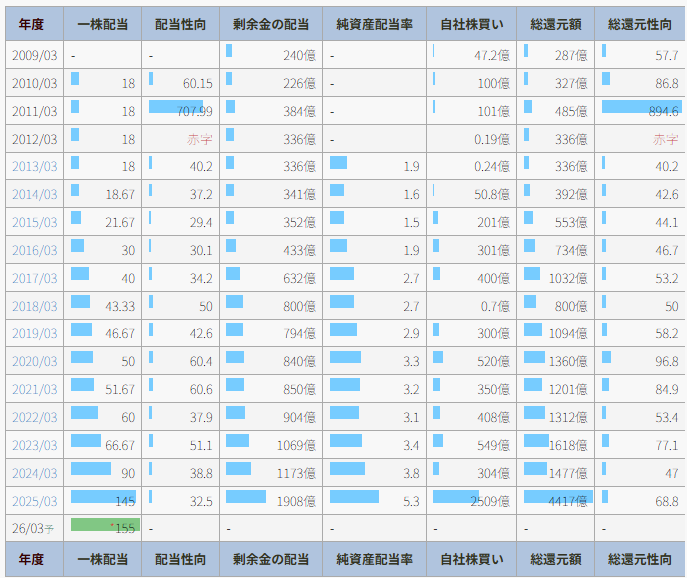Click the 47.2億 buyback value
The image size is (687, 578).
[490, 55]
